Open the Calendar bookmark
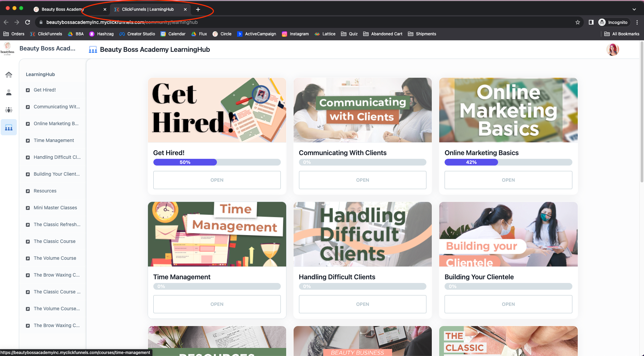Viewport: 644px width, 356px height. tap(173, 34)
